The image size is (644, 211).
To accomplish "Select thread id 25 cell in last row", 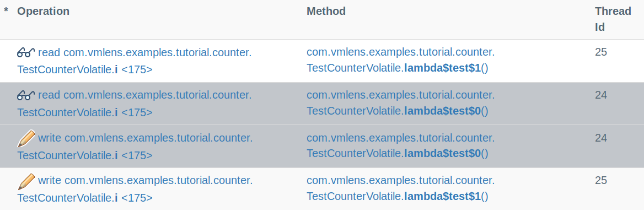I will pyautogui.click(x=601, y=181).
